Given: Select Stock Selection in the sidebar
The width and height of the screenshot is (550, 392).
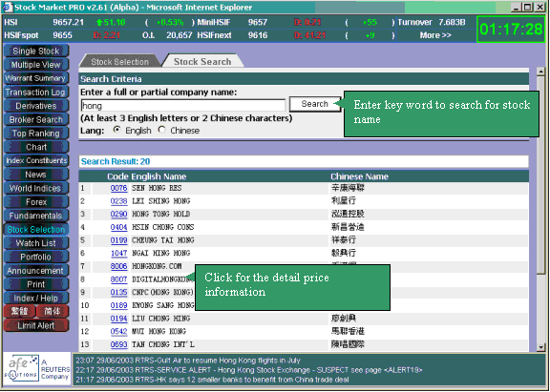Looking at the screenshot, I should (35, 230).
